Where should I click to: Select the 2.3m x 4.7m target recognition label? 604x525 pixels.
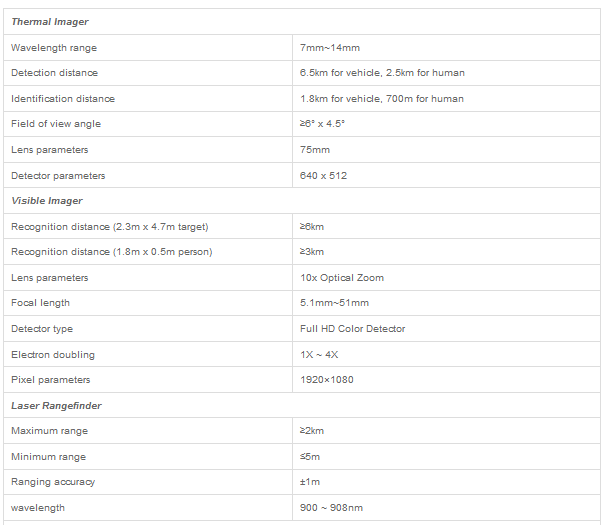point(110,227)
